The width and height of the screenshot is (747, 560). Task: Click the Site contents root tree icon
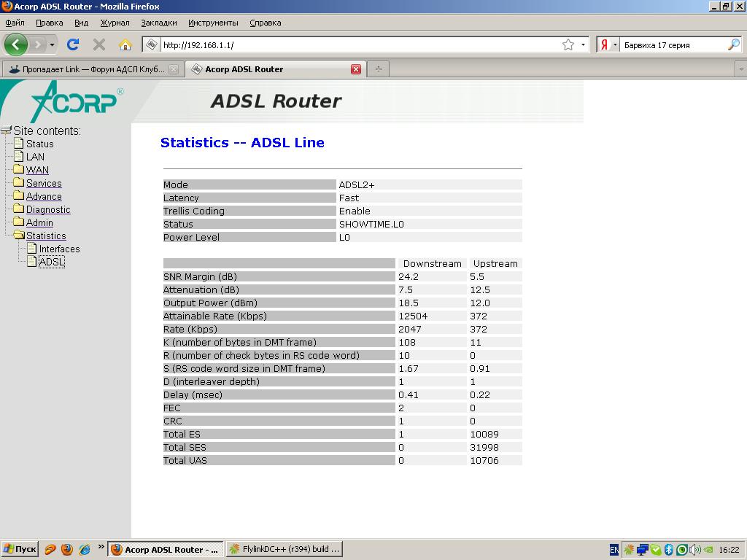tap(6, 130)
